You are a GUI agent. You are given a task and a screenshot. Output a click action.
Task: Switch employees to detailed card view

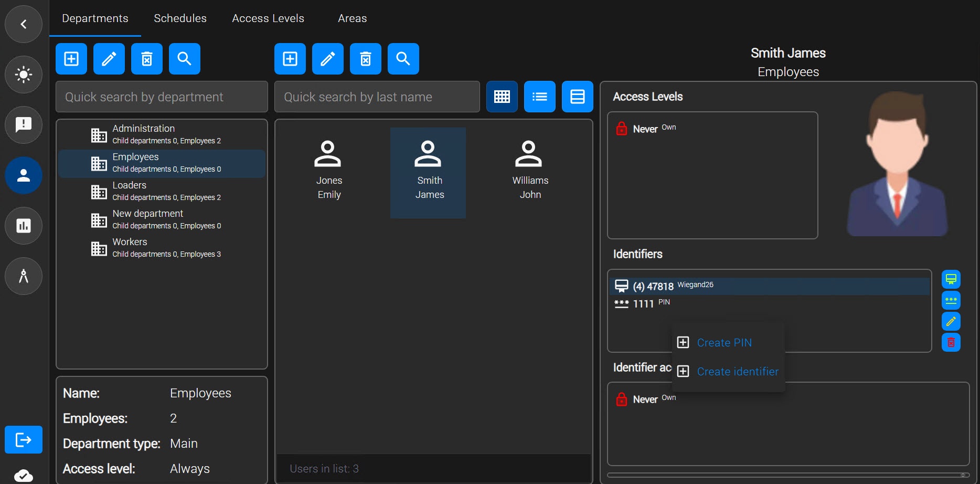pyautogui.click(x=578, y=97)
